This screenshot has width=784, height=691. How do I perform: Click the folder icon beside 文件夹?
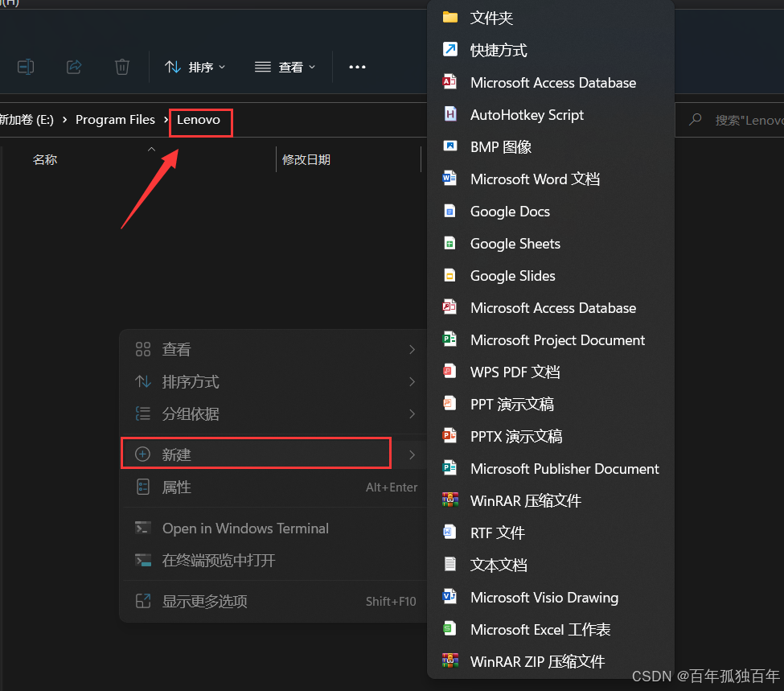coord(450,18)
